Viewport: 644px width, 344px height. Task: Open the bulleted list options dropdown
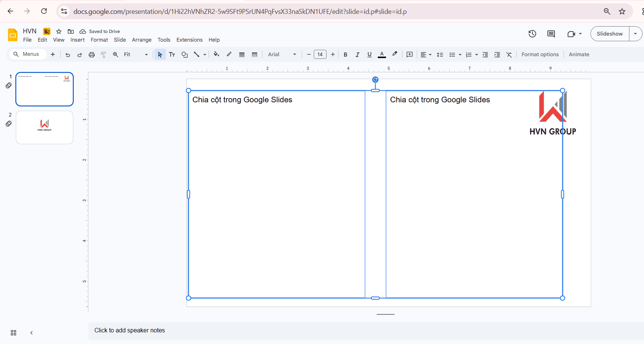click(x=460, y=54)
